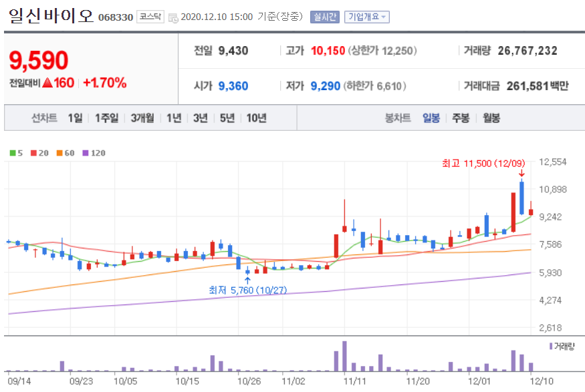Click the 09/14 date label on axis
The height and width of the screenshot is (392, 585).
point(19,381)
